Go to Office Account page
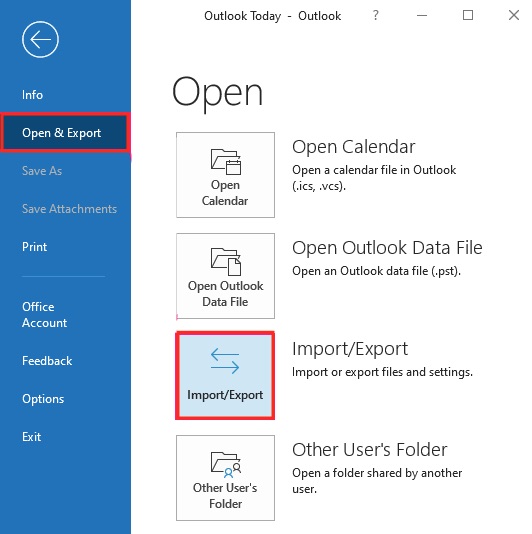This screenshot has height=534, width=532. pos(44,315)
